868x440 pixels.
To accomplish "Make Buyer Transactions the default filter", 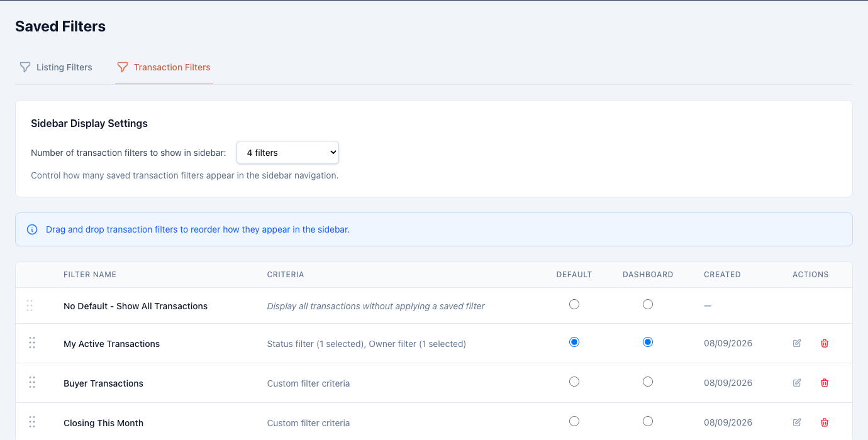I will [574, 382].
